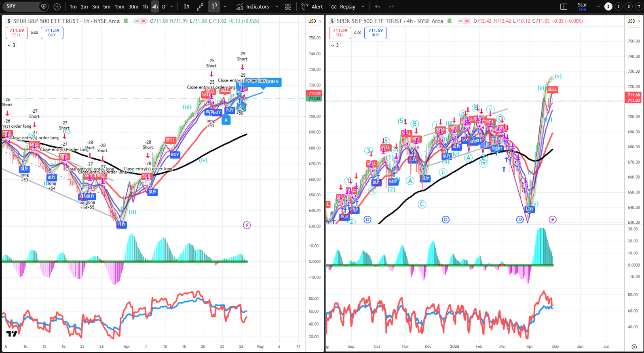Expand the indicator legend '3' on the 1h chart

(x=11, y=45)
